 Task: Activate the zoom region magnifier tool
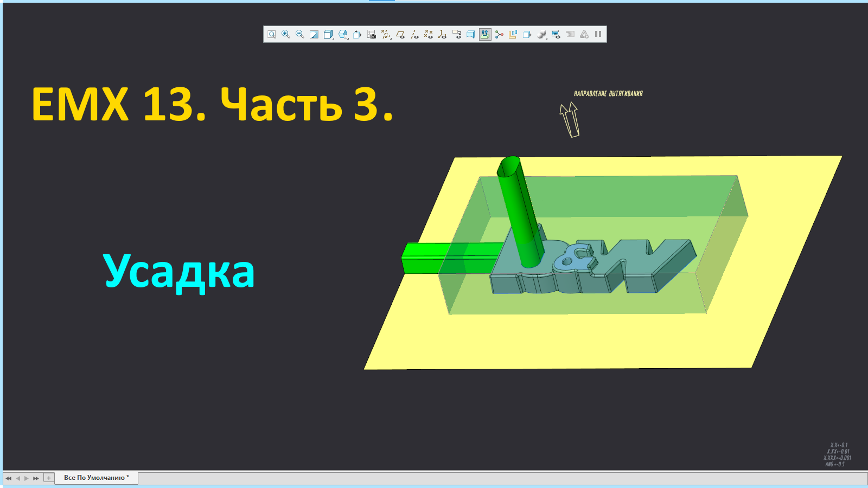[x=271, y=34]
